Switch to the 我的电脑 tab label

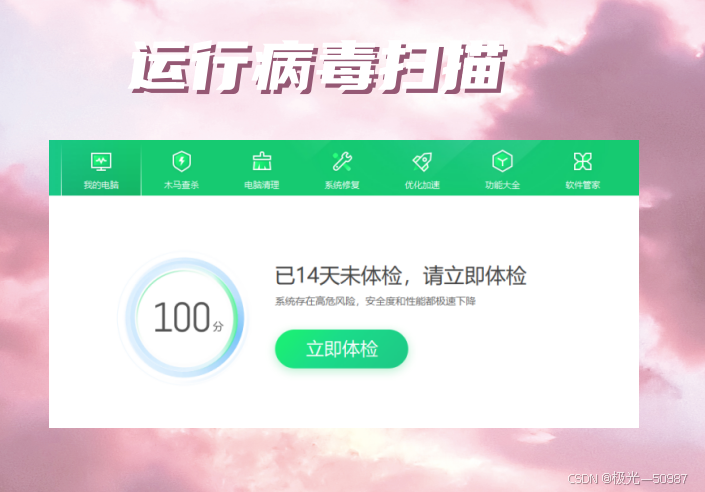[101, 185]
